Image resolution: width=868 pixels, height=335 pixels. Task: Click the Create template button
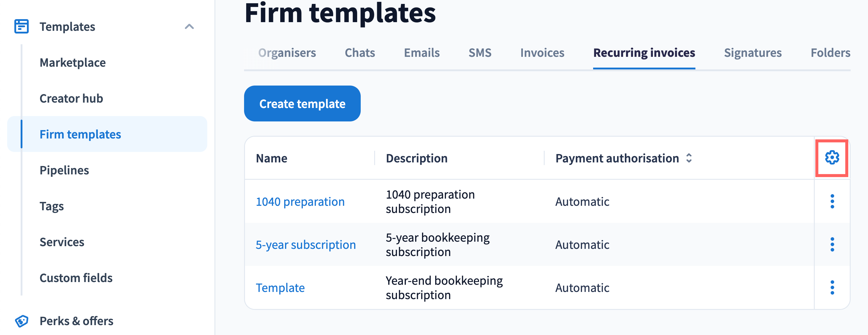tap(302, 103)
